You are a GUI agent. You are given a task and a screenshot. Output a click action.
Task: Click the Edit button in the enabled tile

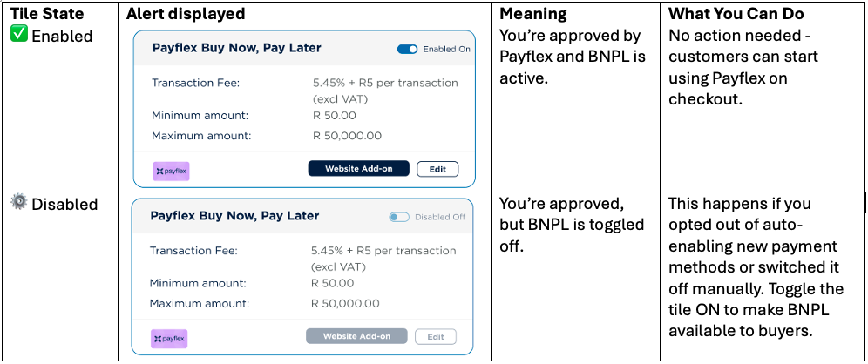coord(437,169)
